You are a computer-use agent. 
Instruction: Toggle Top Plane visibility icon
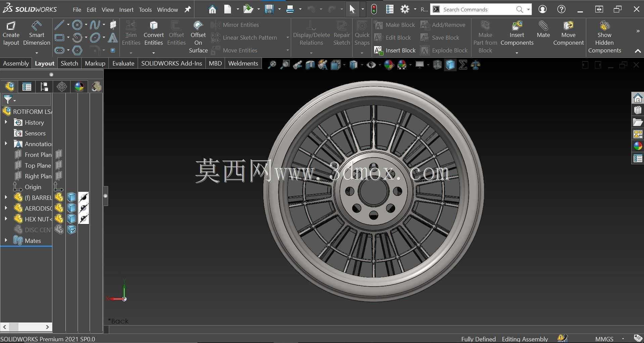[59, 165]
